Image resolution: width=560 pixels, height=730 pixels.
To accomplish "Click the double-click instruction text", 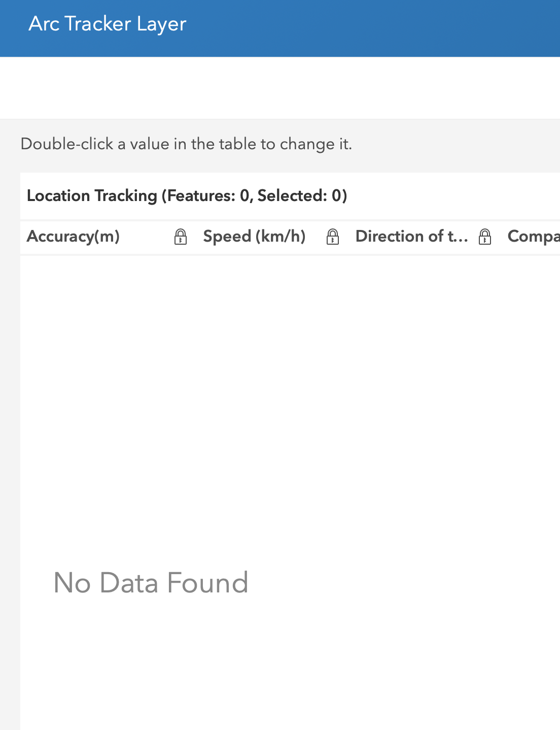I will click(186, 144).
